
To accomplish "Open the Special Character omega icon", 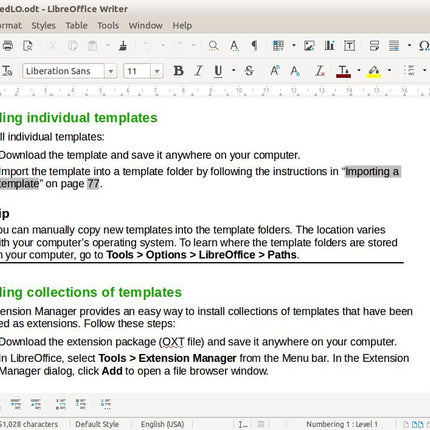I will 424,45.
